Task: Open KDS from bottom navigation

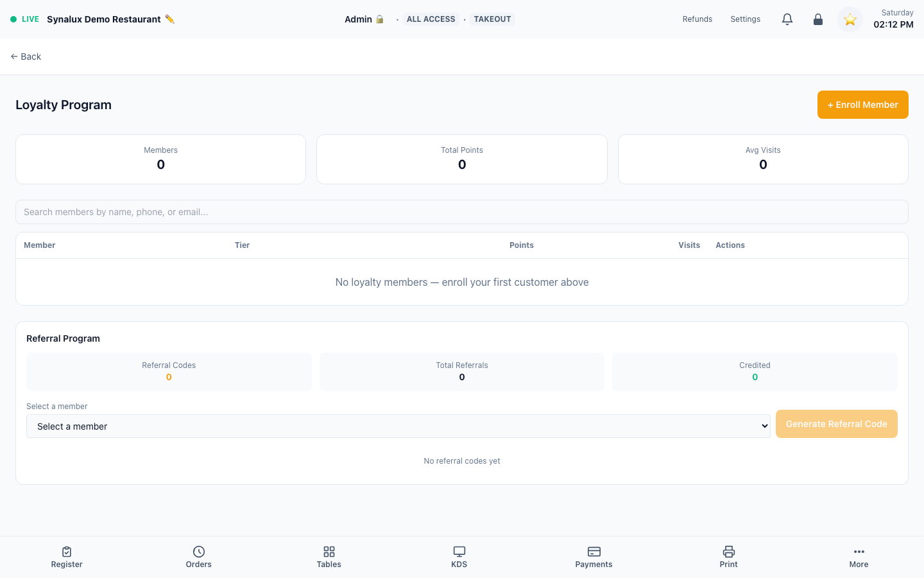Action: coord(459,557)
